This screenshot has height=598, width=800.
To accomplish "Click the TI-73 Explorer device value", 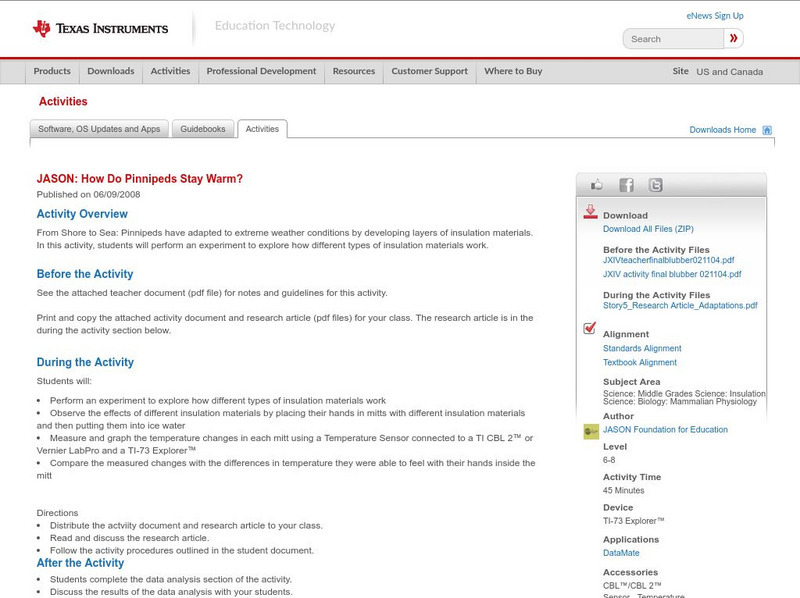I will coord(634,521).
